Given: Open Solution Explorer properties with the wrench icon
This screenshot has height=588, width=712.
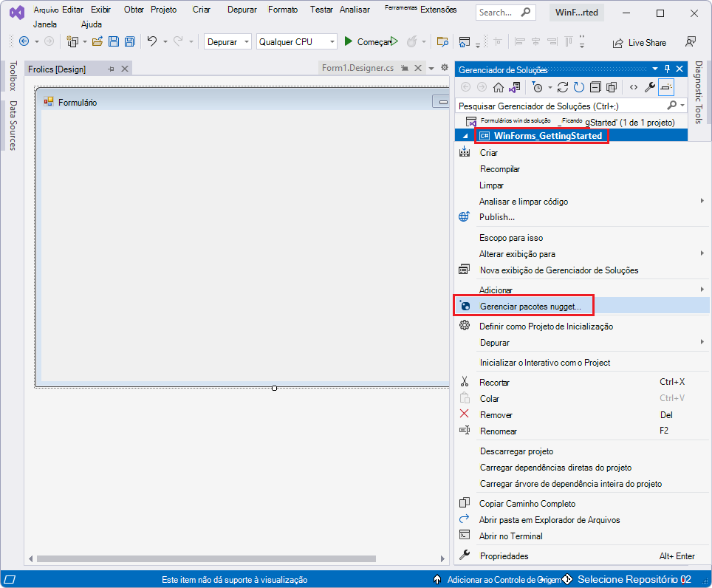Looking at the screenshot, I should [x=649, y=87].
